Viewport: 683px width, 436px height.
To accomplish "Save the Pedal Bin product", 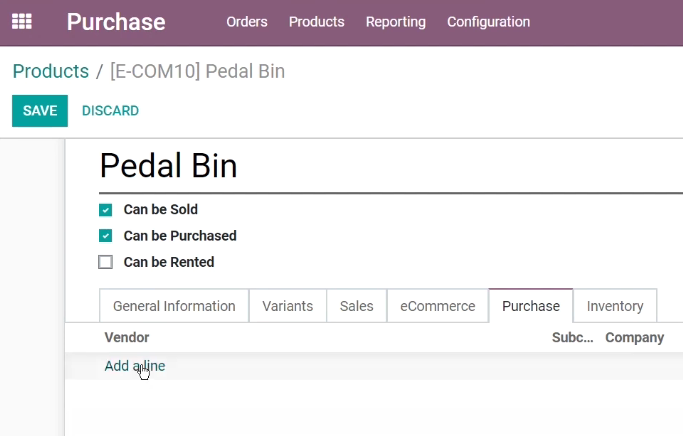I will pos(40,111).
